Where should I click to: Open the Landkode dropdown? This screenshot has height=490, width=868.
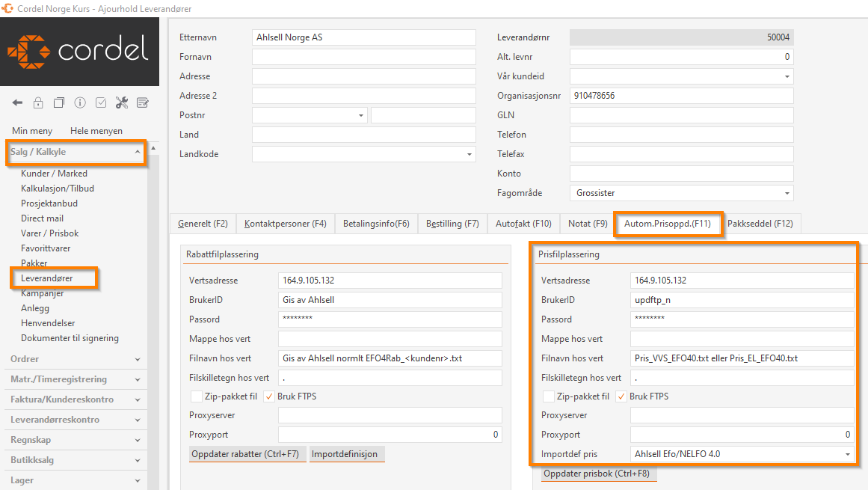(470, 154)
